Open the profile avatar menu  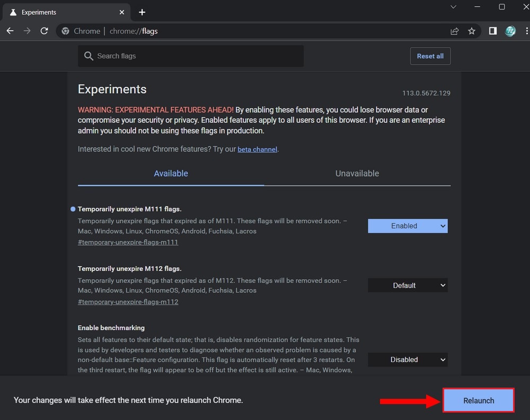click(510, 31)
